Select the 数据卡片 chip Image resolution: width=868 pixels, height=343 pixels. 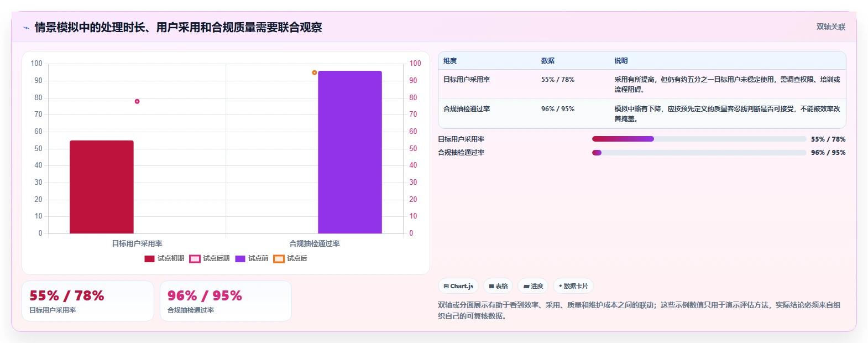(573, 286)
